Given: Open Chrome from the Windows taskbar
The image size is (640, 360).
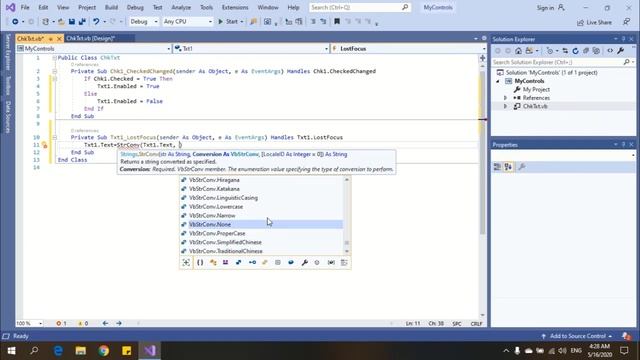Looking at the screenshot, I should [104, 350].
